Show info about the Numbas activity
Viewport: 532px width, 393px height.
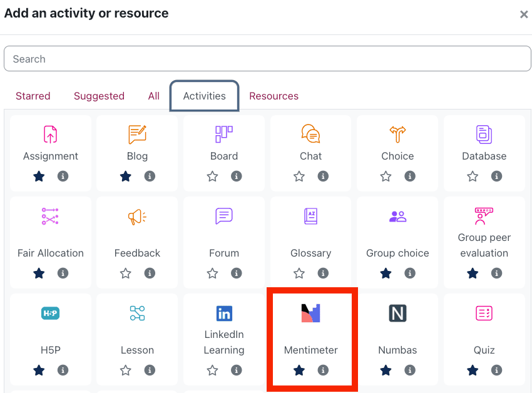410,370
